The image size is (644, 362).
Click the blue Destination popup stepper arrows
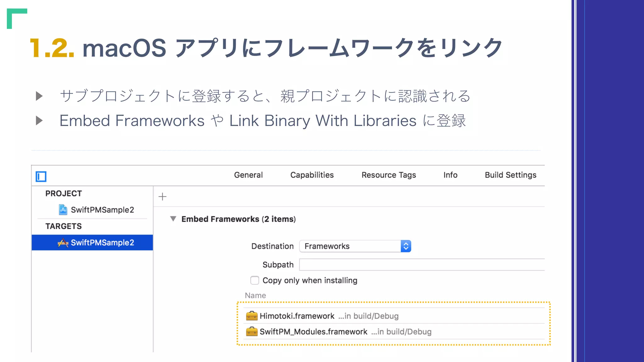point(406,246)
